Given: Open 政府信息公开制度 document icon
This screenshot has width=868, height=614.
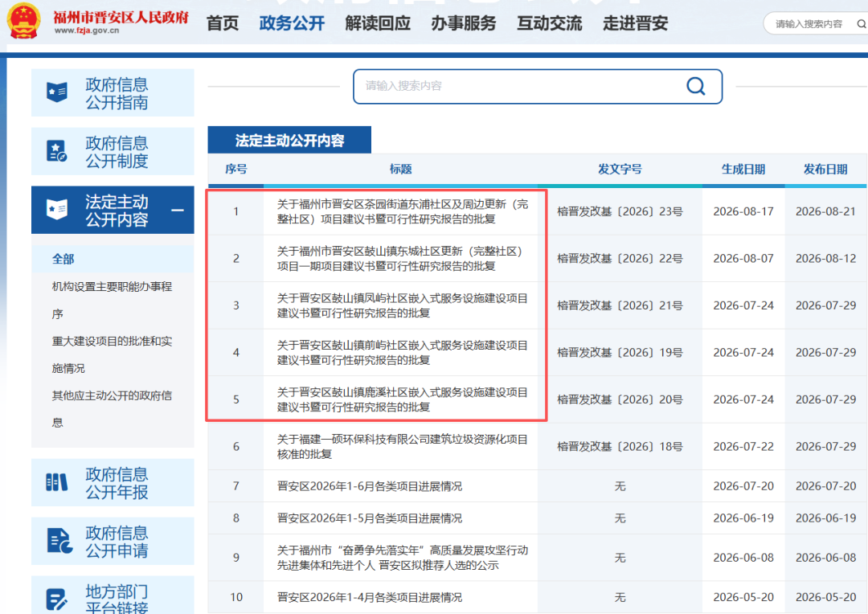Looking at the screenshot, I should click(57, 151).
